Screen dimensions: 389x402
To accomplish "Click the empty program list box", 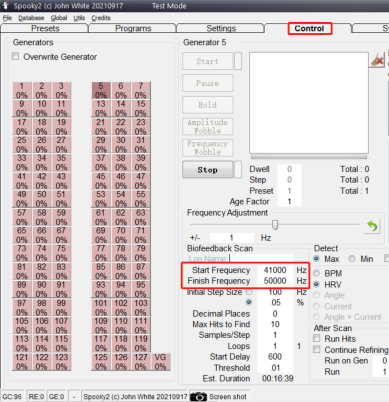I will [309, 103].
